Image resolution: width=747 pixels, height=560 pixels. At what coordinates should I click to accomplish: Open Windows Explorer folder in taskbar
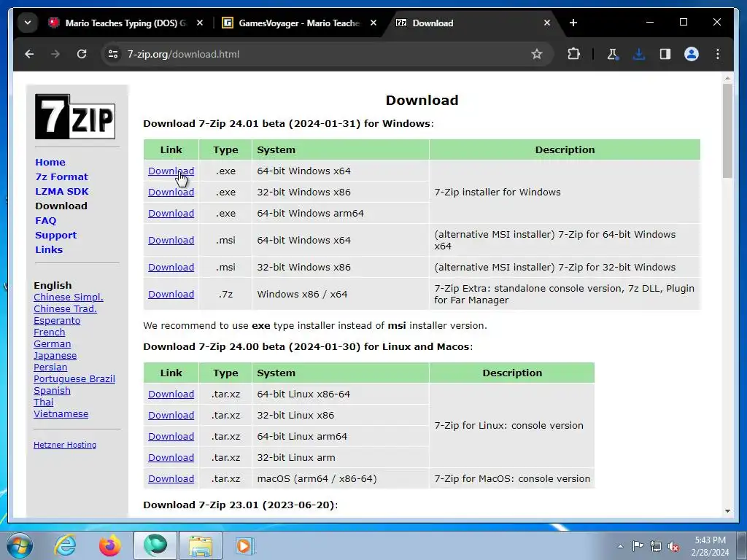point(200,545)
